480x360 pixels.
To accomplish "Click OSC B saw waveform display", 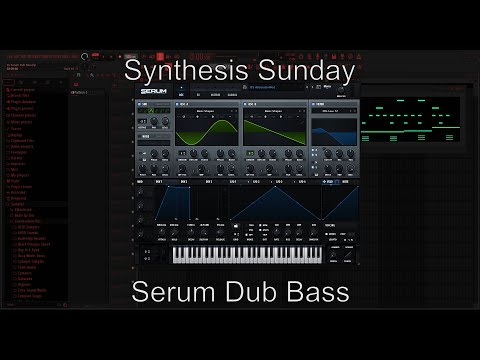I will click(275, 132).
